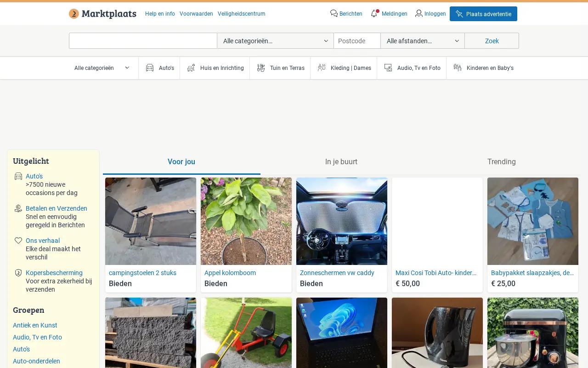588x368 pixels.
Task: Click the car icon in category bar
Action: [150, 68]
